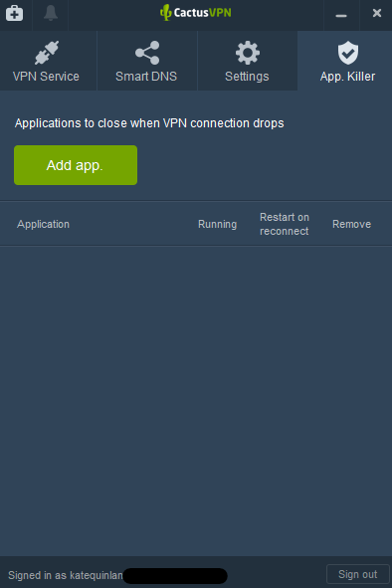
Task: Open notifications bell icon
Action: coord(51,13)
